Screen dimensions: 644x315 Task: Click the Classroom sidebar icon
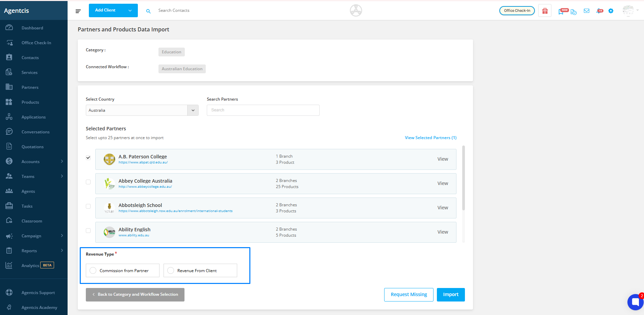pos(9,221)
